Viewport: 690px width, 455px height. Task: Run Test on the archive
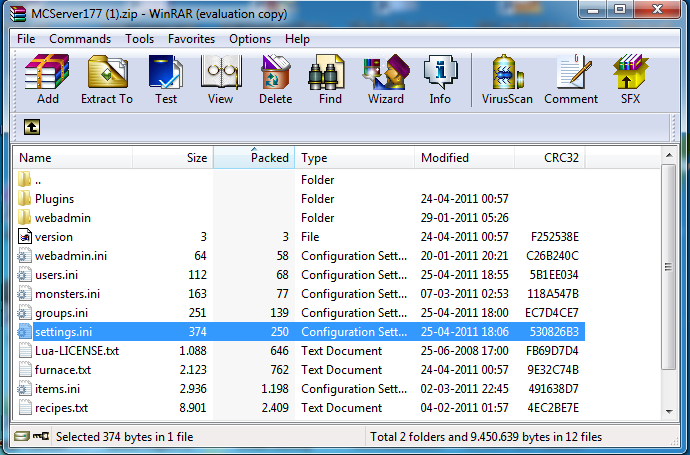click(x=166, y=79)
